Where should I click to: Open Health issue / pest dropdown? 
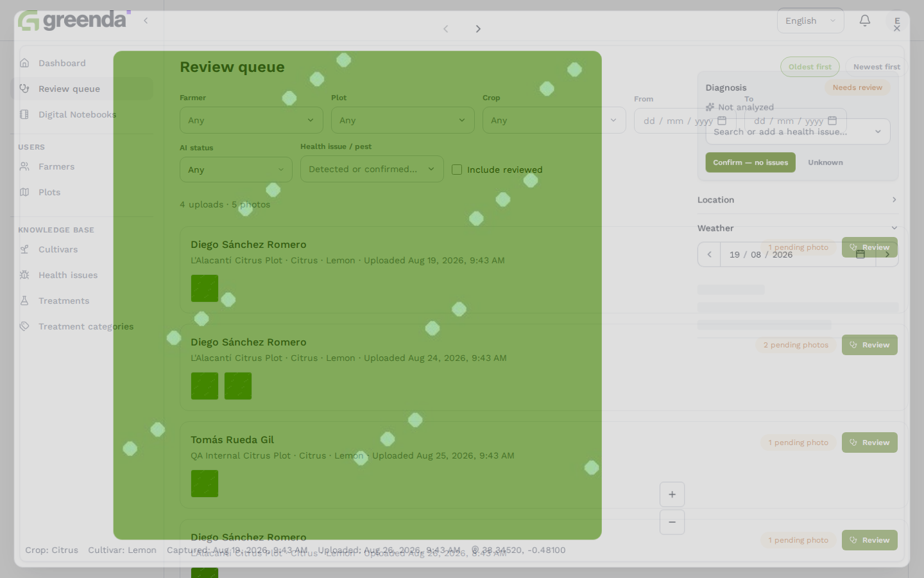pyautogui.click(x=372, y=169)
